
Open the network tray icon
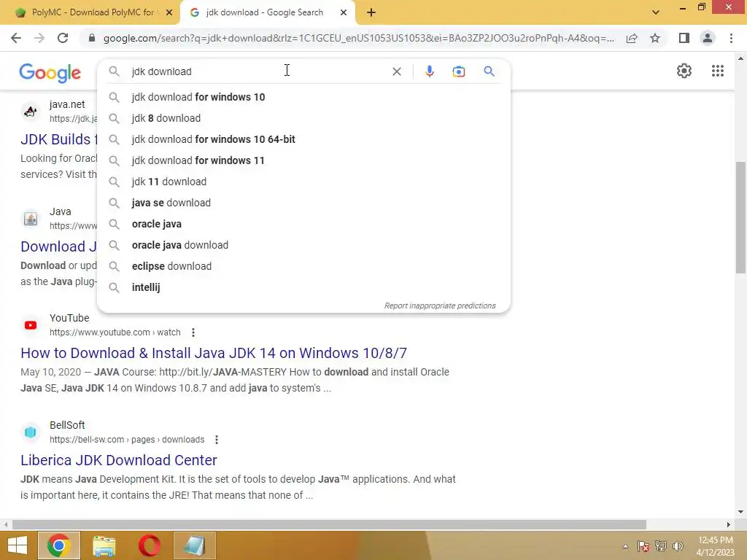(660, 546)
